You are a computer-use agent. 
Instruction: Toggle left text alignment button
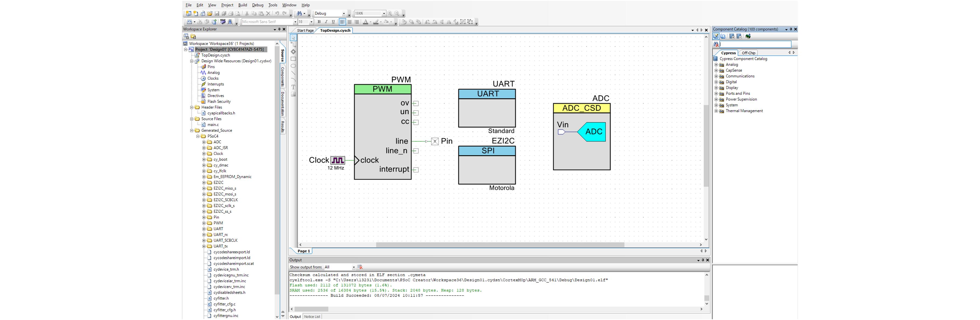point(342,22)
